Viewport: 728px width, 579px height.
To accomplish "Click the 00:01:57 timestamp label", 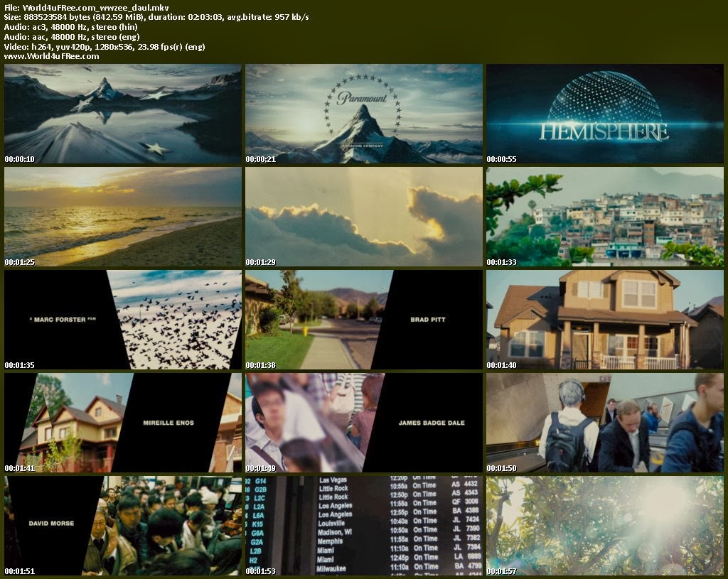I will (x=501, y=571).
